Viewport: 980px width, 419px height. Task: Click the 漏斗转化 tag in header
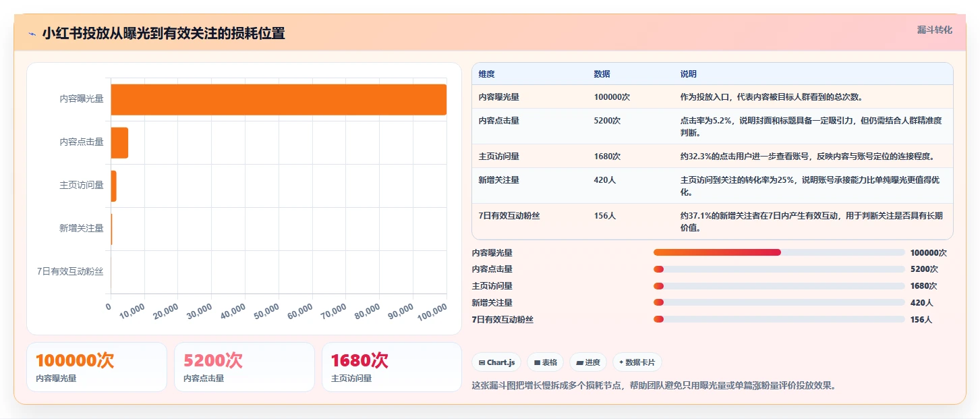(935, 30)
